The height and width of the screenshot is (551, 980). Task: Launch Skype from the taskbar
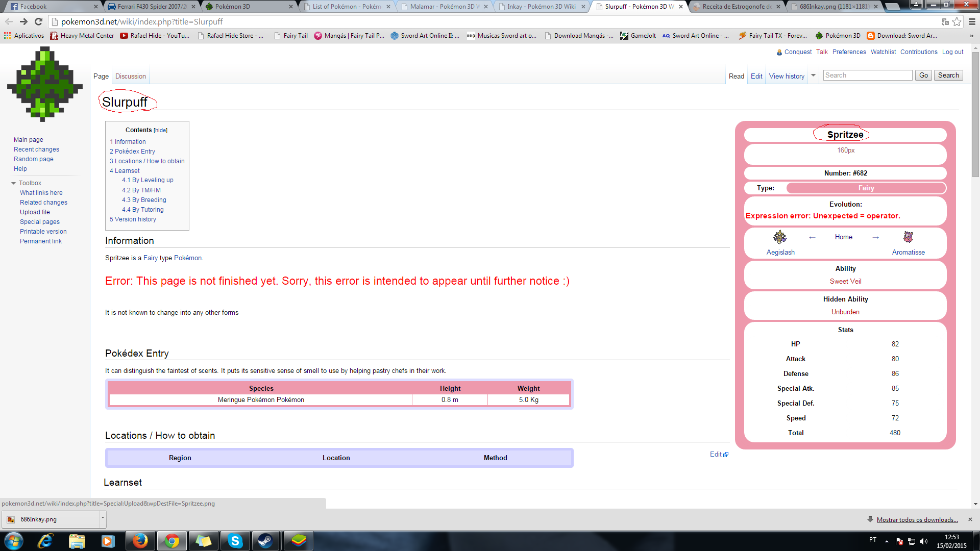pyautogui.click(x=235, y=541)
